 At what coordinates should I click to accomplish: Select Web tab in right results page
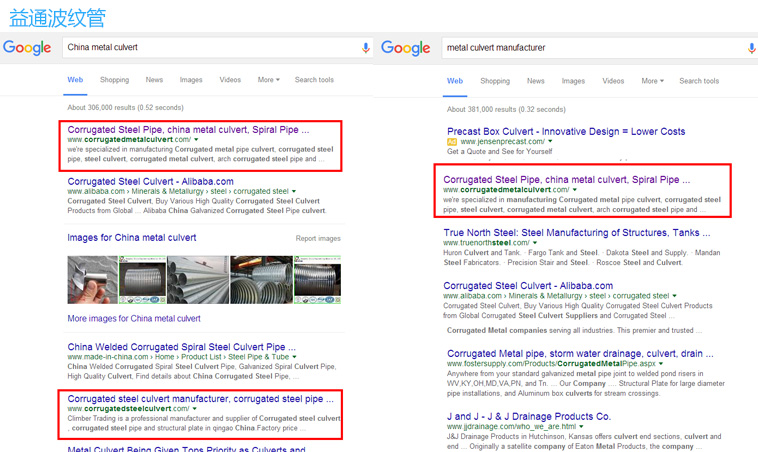(454, 81)
